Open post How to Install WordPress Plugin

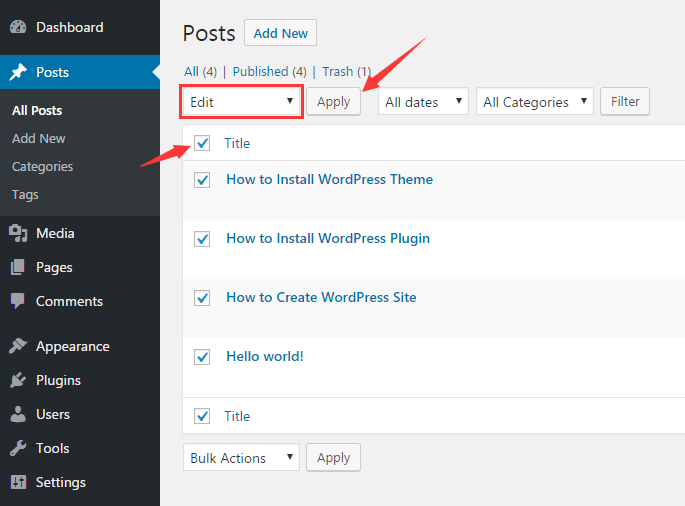(x=328, y=238)
